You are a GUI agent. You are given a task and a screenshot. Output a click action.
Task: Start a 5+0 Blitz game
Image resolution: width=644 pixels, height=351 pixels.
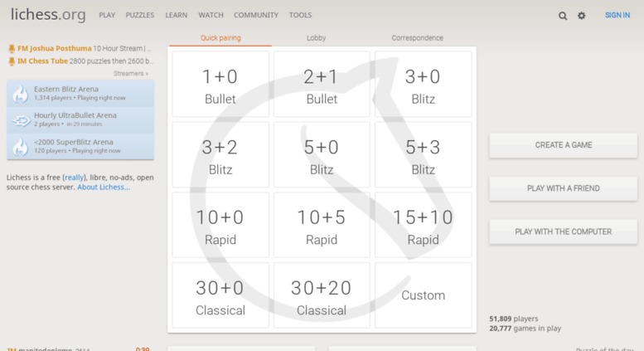322,154
